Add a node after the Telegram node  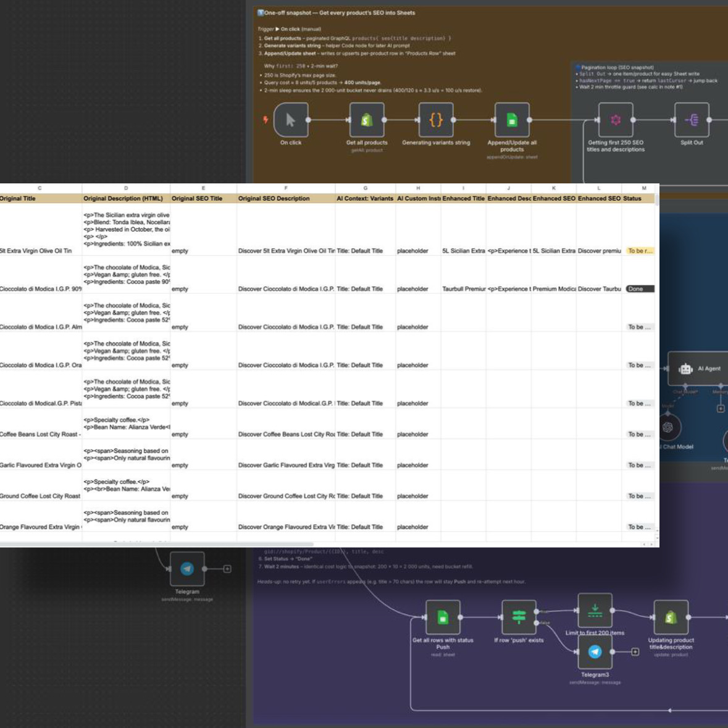point(227,569)
